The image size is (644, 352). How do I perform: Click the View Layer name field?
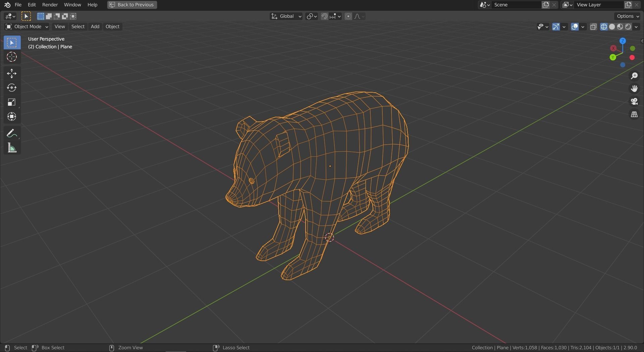(599, 5)
